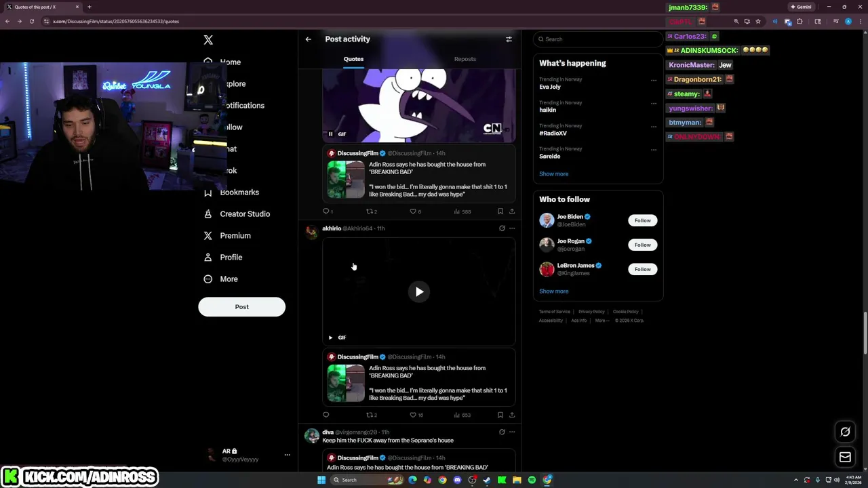The image size is (868, 488).
Task: Open options for Søreide trend
Action: (x=654, y=149)
